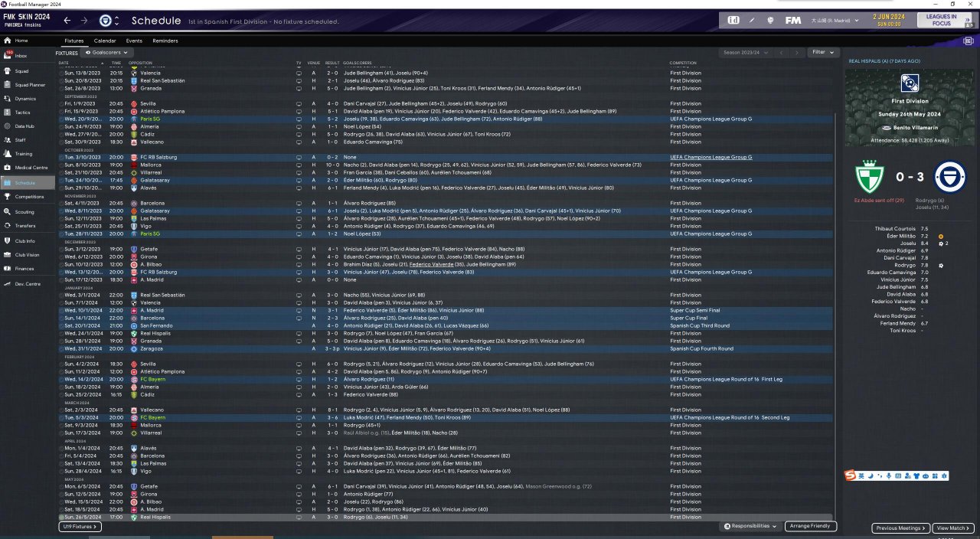Select the FC Bayern 5/3/2024 fixture row

[445, 417]
